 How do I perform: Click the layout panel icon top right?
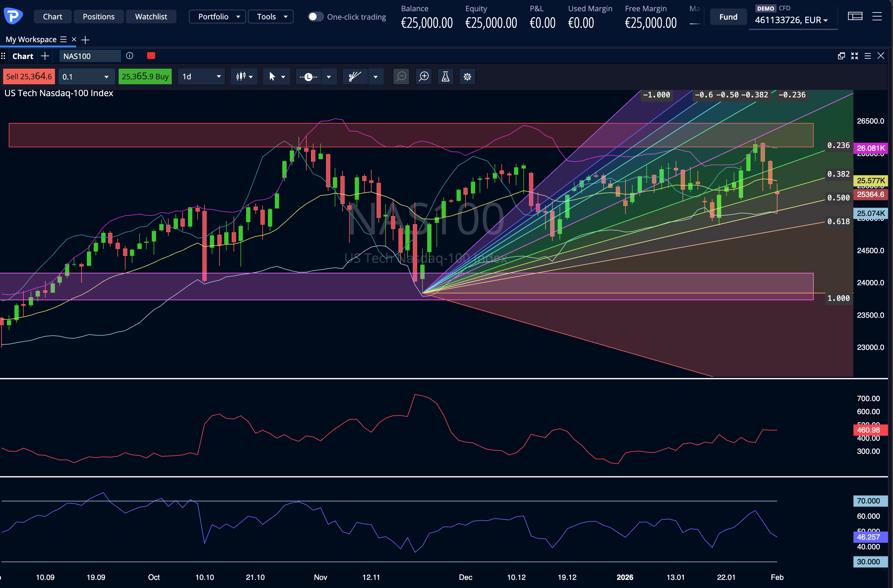(x=855, y=17)
